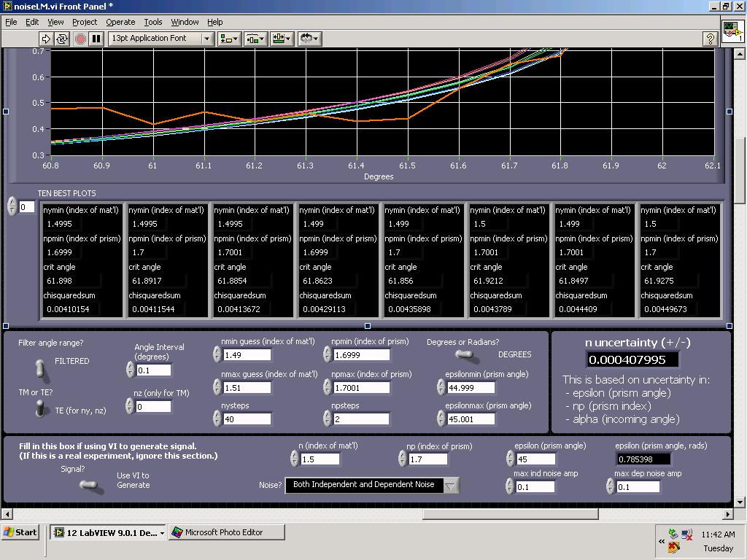Open the Tools menu
Image resolution: width=747 pixels, height=560 pixels.
click(x=153, y=22)
